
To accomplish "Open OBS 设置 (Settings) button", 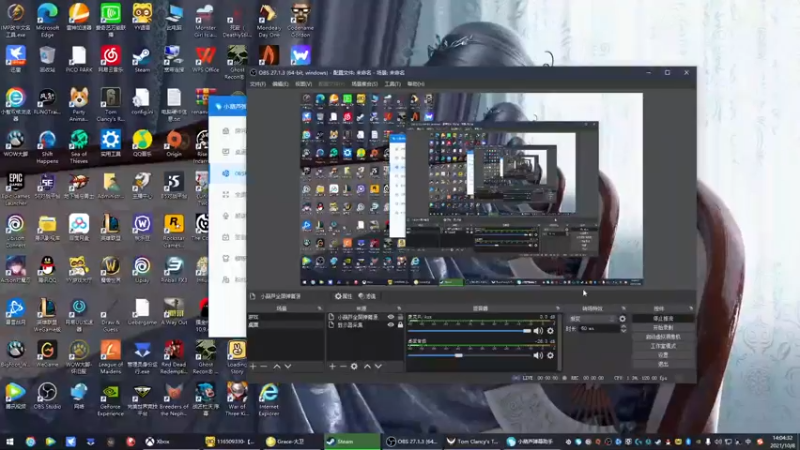I will [x=663, y=355].
